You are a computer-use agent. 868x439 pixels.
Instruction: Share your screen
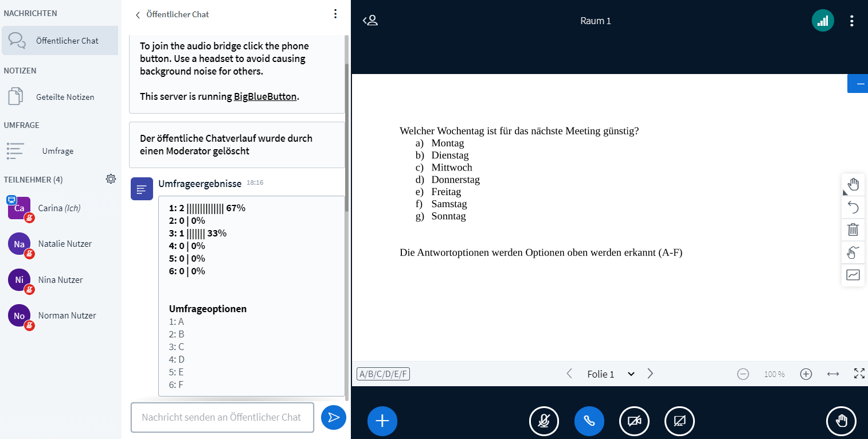(679, 421)
